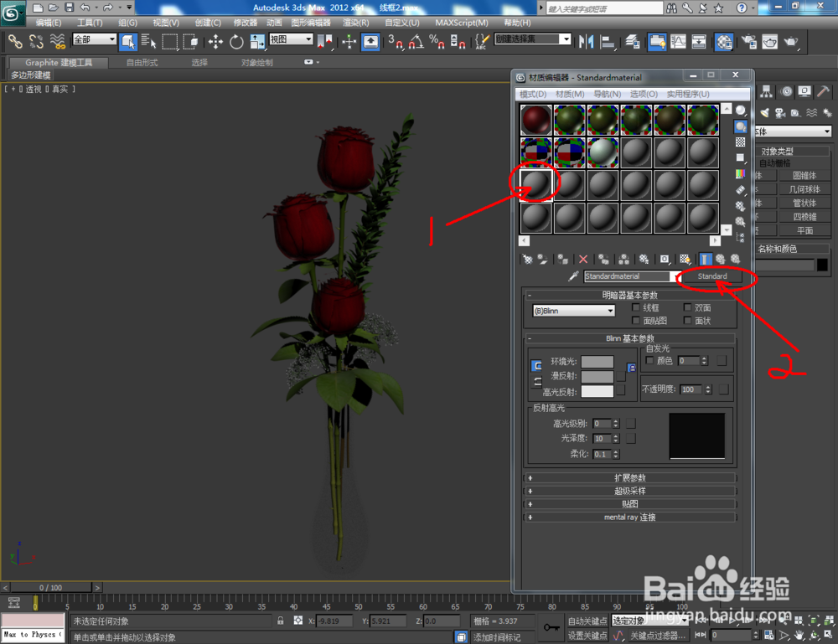Click the 几何球体 geosphere button
The height and width of the screenshot is (644, 838).
click(x=804, y=189)
